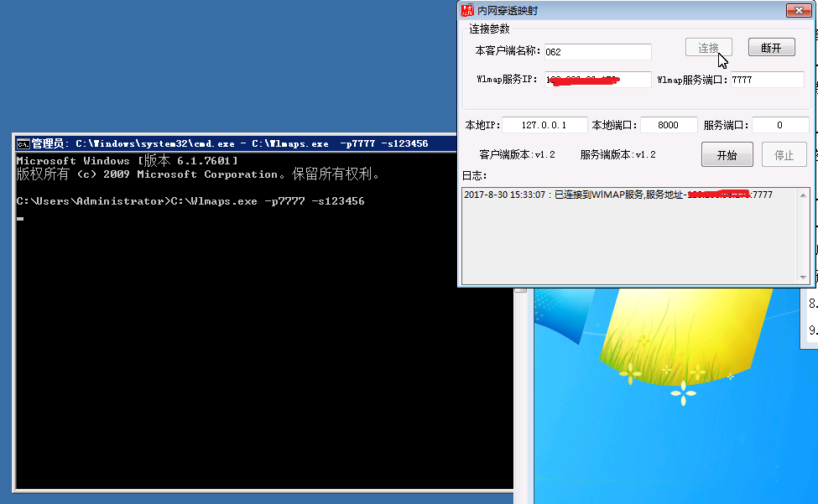818x504 pixels.
Task: Click the 停止 button
Action: click(784, 154)
